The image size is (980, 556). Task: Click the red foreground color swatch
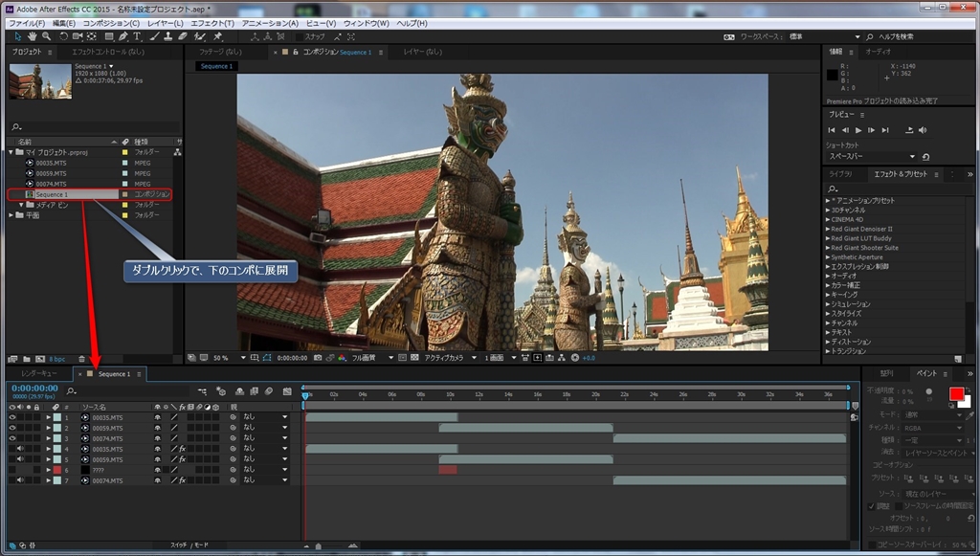coord(956,393)
